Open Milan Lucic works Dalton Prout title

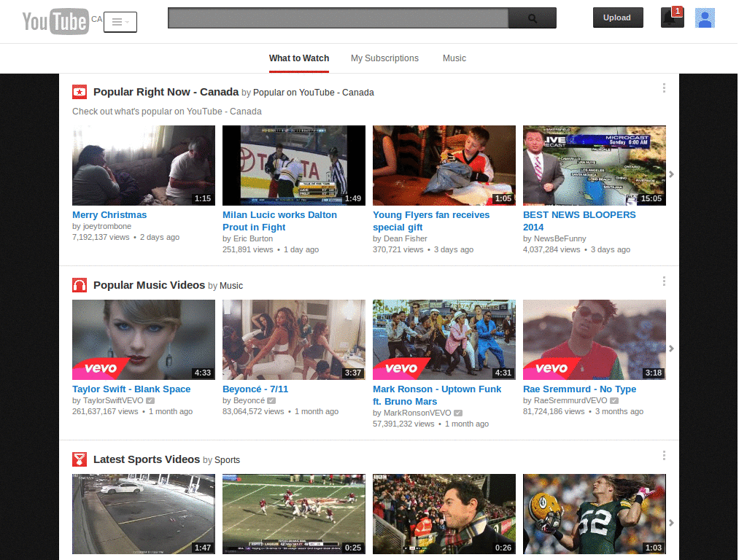coord(279,221)
